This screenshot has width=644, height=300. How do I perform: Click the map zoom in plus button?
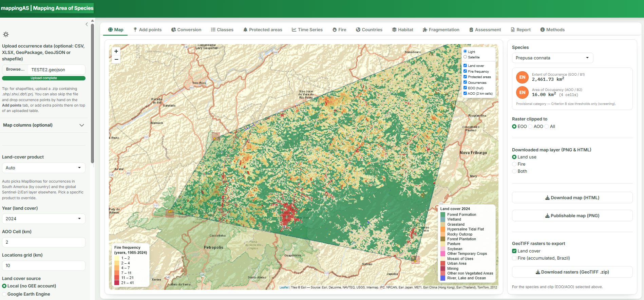[x=116, y=51]
